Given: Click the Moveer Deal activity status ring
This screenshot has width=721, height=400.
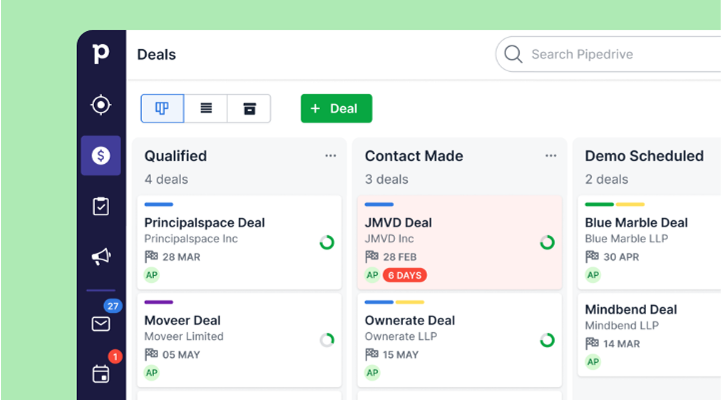Looking at the screenshot, I should coord(327,340).
